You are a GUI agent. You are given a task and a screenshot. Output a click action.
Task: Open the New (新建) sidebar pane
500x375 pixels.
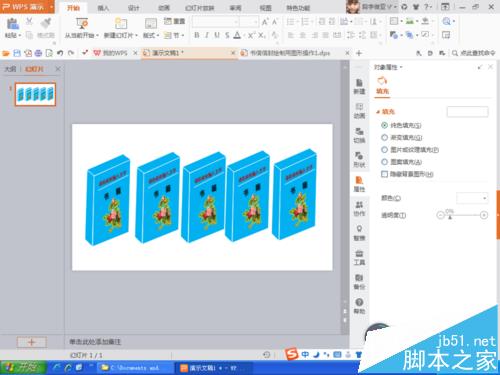click(x=359, y=86)
